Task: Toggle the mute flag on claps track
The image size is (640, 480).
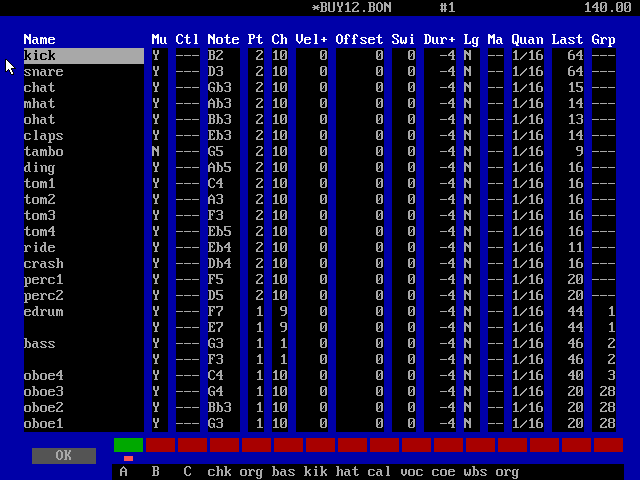Action: [160, 136]
